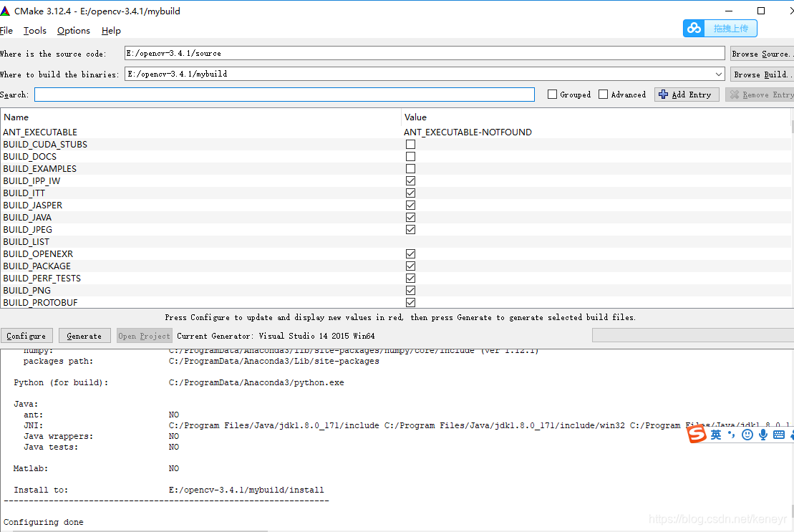
Task: Click the 'Java wrappers:' output line
Action: coord(58,436)
